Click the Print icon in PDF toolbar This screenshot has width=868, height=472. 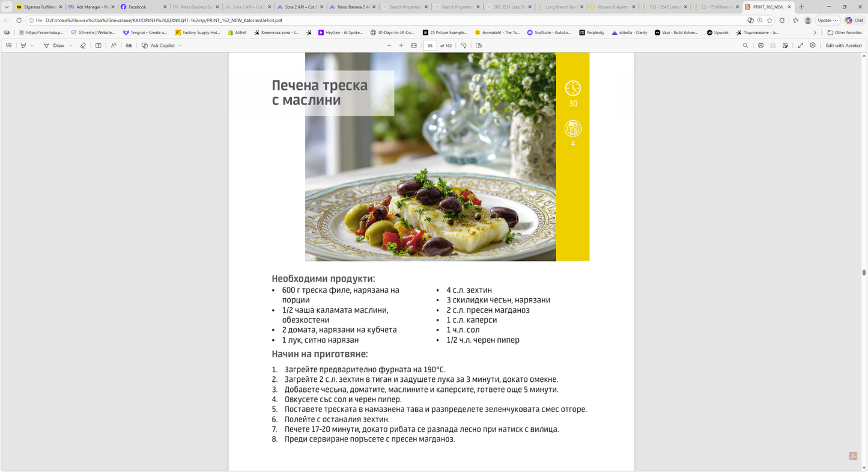click(x=760, y=46)
